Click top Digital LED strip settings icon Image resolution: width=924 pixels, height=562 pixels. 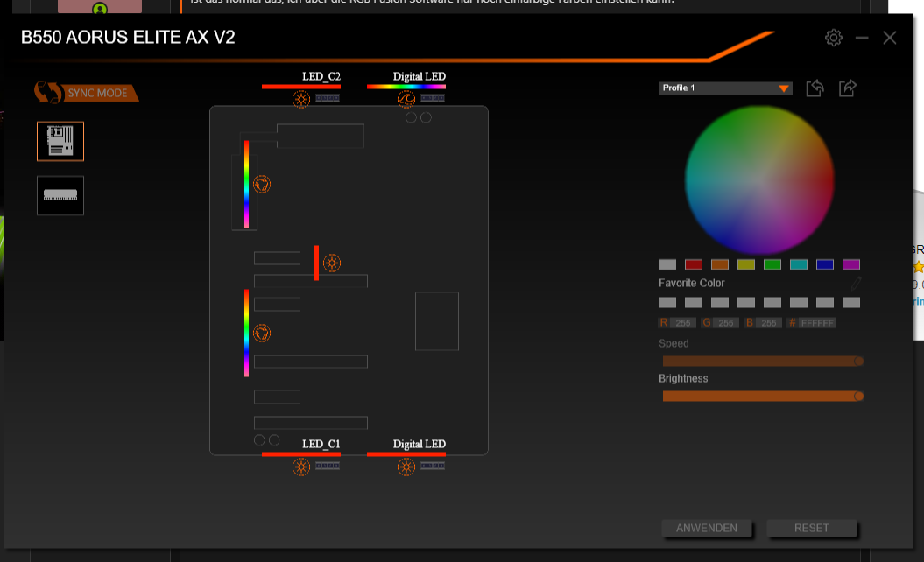point(433,98)
